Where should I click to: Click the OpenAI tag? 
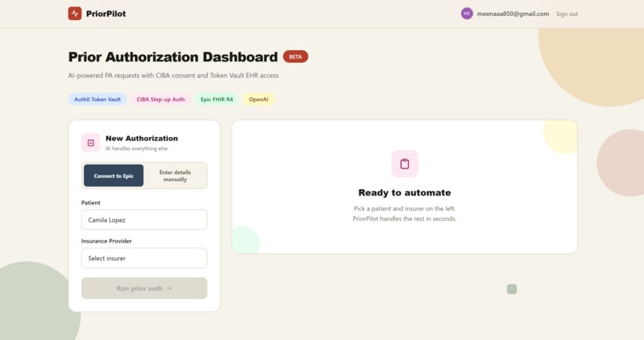point(258,99)
